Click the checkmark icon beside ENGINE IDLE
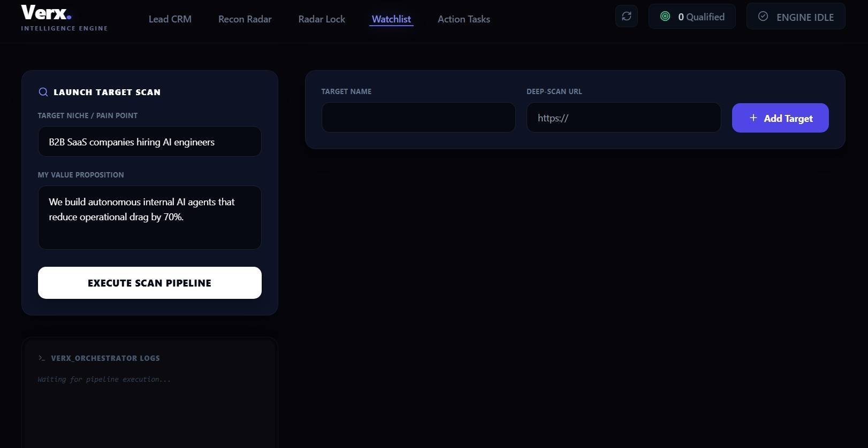 pos(763,17)
